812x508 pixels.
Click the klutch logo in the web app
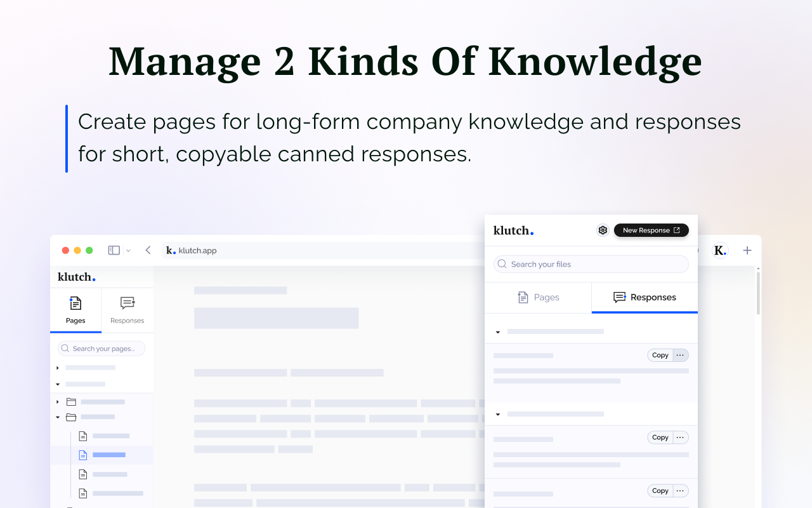click(x=75, y=277)
